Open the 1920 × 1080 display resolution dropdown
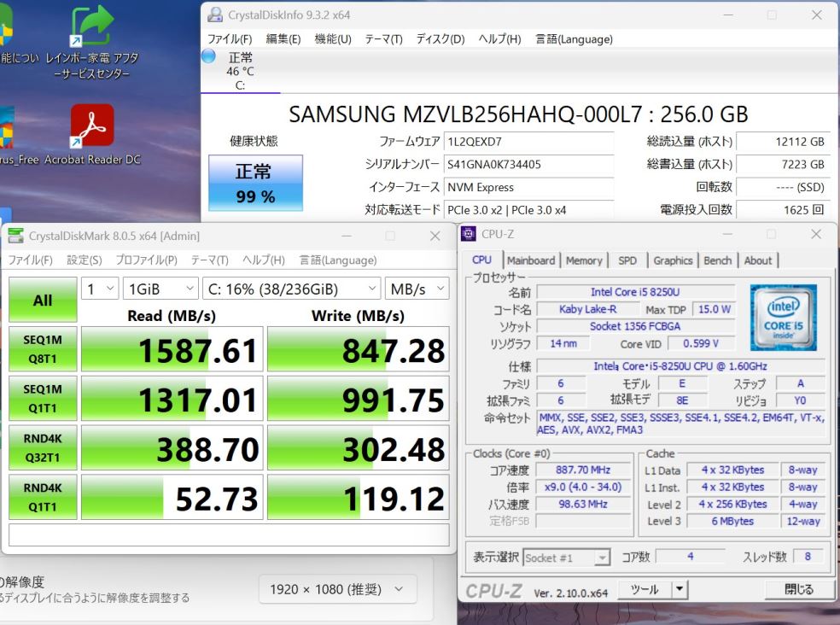840x625 pixels. pos(337,590)
